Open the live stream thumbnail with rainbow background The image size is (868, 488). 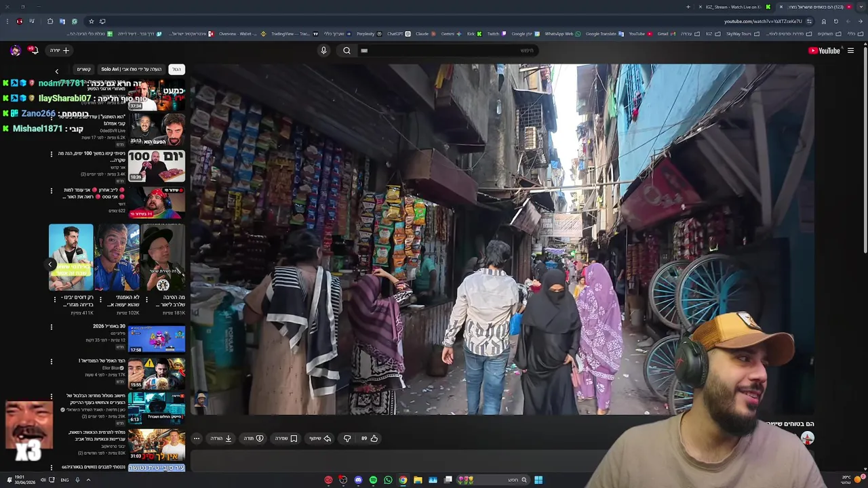tap(157, 203)
